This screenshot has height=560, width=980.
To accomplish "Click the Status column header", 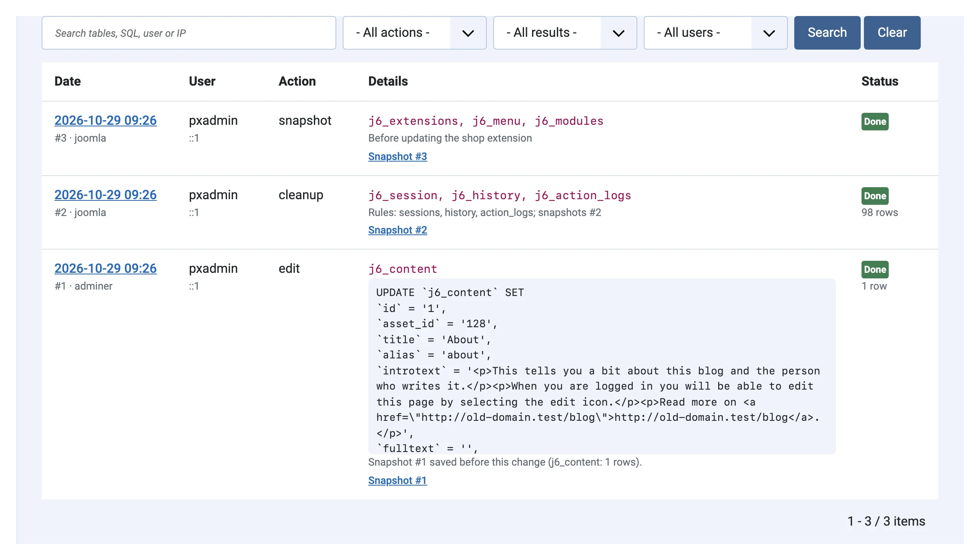I will tap(880, 81).
